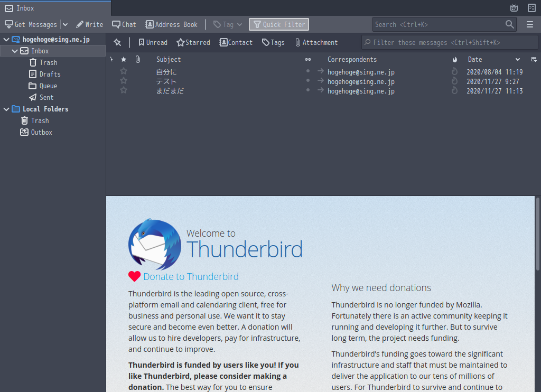This screenshot has height=392, width=541.
Task: Open the column picker icon
Action: point(534,59)
